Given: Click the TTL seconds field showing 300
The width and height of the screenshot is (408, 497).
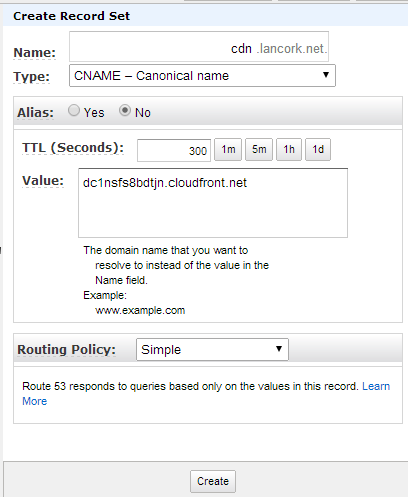Looking at the screenshot, I should 174,150.
